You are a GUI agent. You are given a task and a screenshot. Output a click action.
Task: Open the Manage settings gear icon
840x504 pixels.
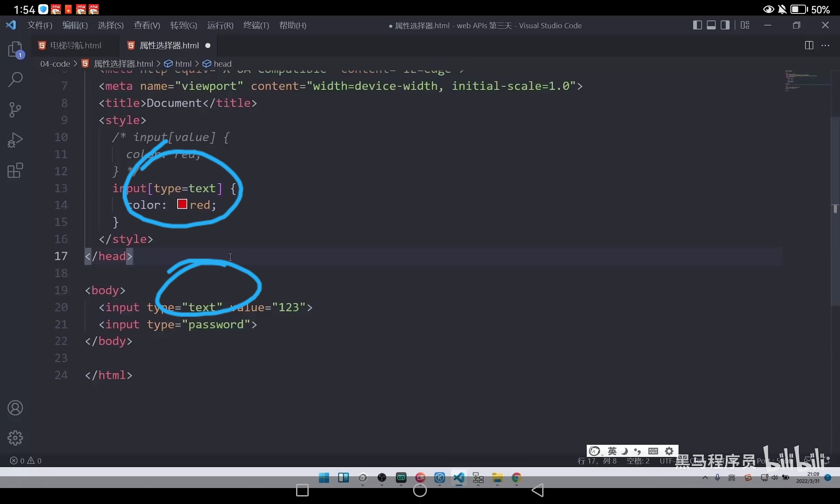pyautogui.click(x=15, y=438)
